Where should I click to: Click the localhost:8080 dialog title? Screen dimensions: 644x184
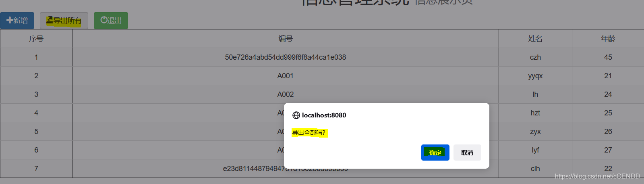click(324, 115)
